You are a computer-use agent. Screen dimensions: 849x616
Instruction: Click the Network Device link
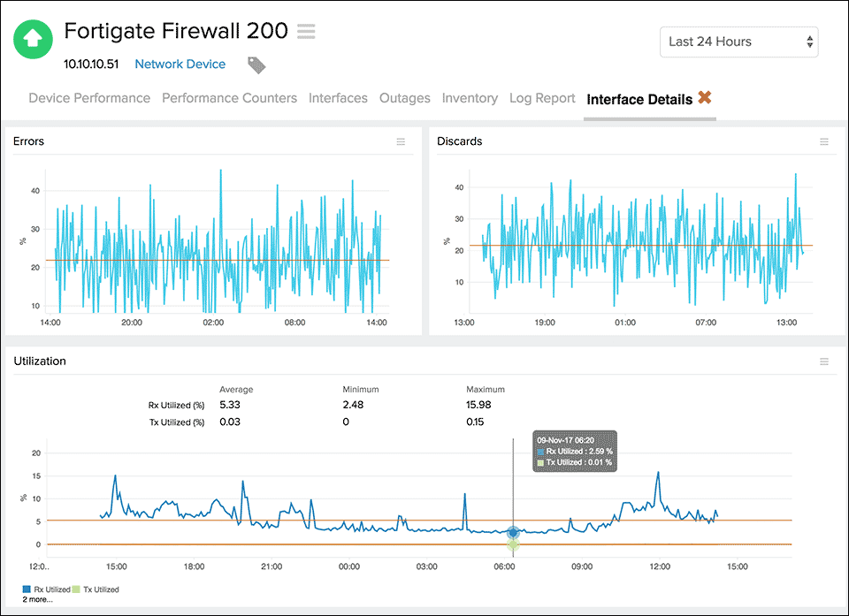coord(180,64)
